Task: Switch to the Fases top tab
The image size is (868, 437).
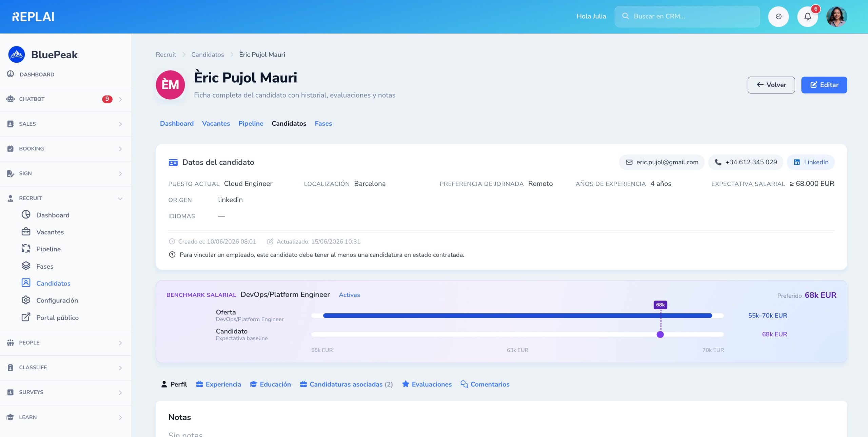Action: point(323,123)
